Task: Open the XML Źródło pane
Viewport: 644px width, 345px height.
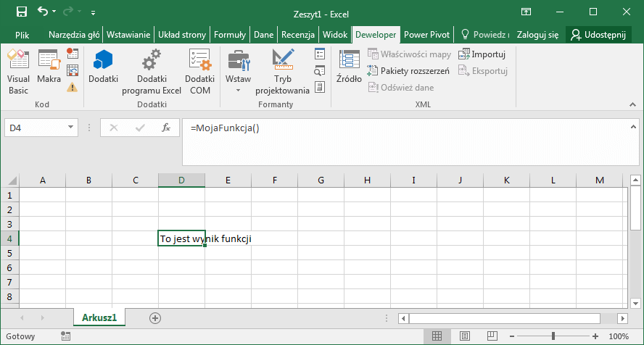Action: [349, 67]
